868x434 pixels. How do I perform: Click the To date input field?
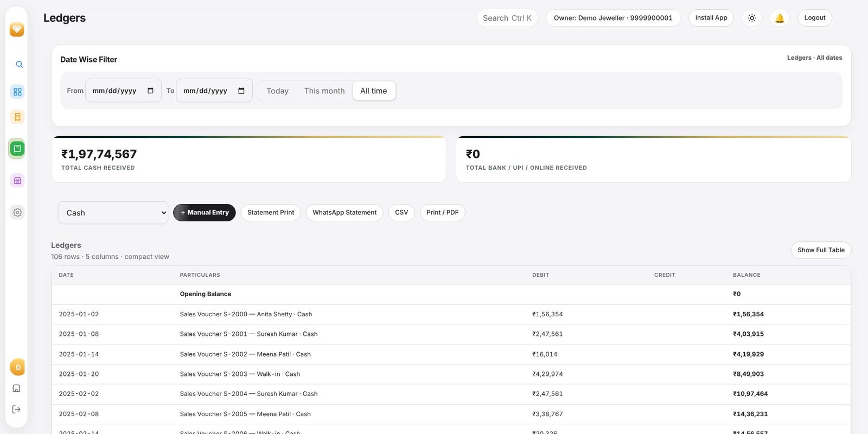pos(214,91)
